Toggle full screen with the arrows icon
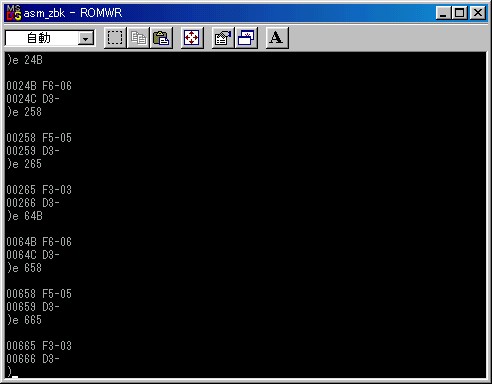The width and height of the screenshot is (492, 384). click(x=192, y=38)
